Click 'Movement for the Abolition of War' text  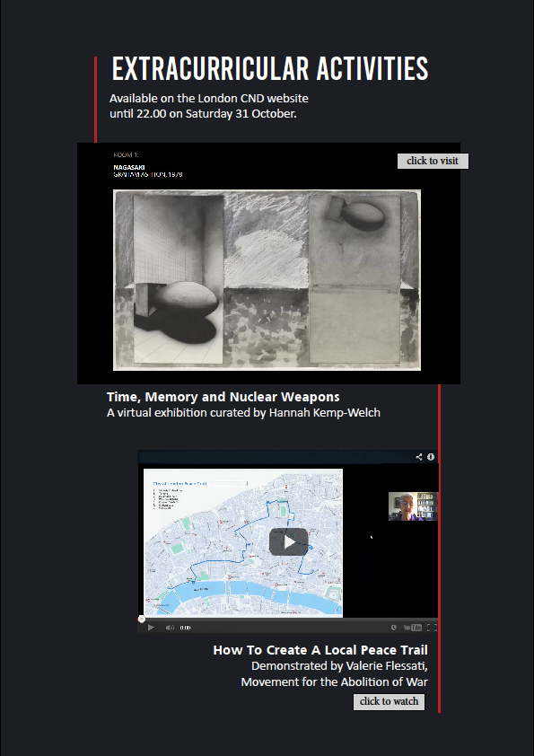click(x=335, y=682)
